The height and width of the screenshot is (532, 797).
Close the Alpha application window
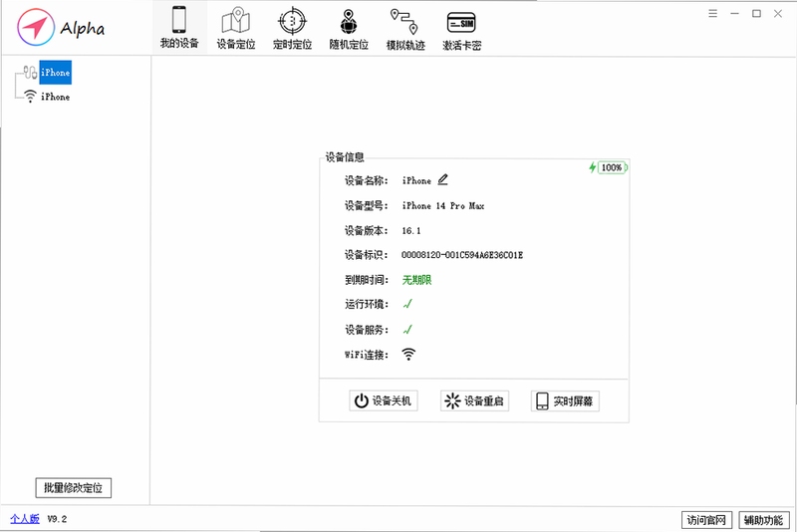[x=778, y=14]
